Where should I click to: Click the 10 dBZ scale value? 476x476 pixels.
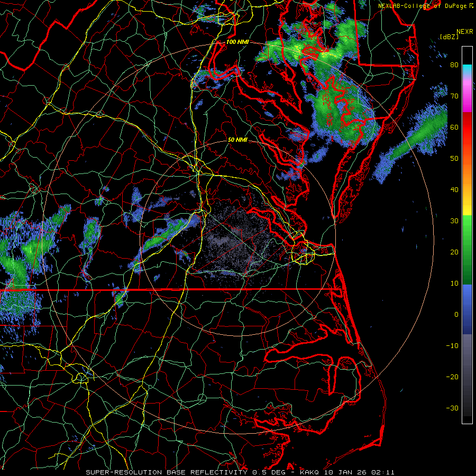454,283
